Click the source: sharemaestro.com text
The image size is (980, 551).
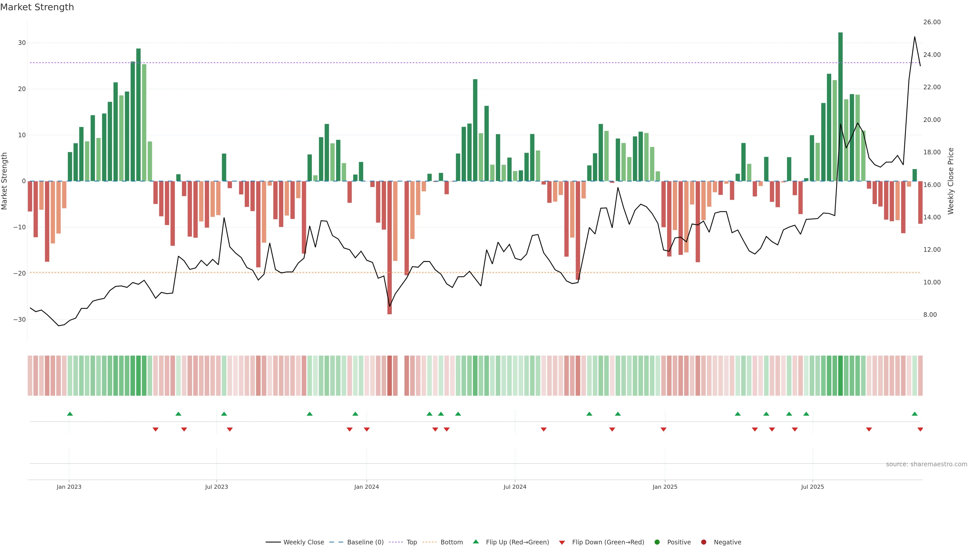(x=926, y=464)
